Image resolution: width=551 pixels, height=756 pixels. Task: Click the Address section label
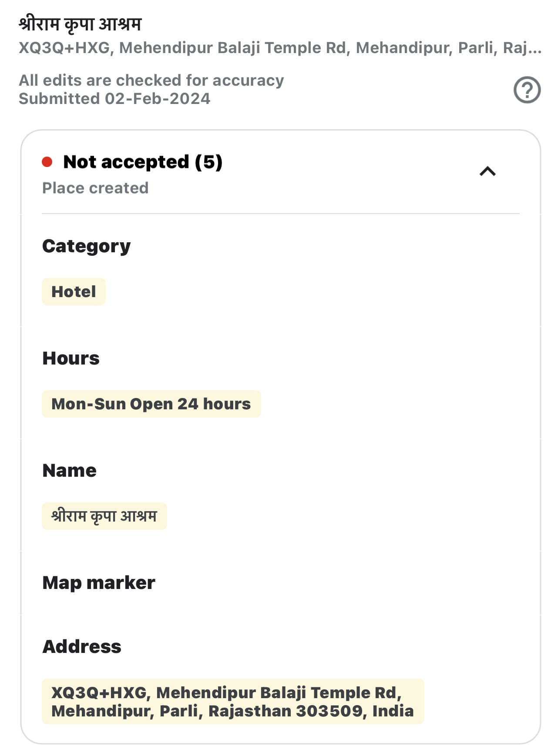click(82, 646)
